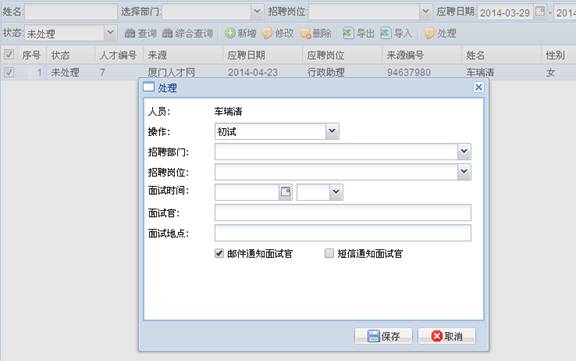Open the 综合查询 advanced search

click(x=188, y=33)
